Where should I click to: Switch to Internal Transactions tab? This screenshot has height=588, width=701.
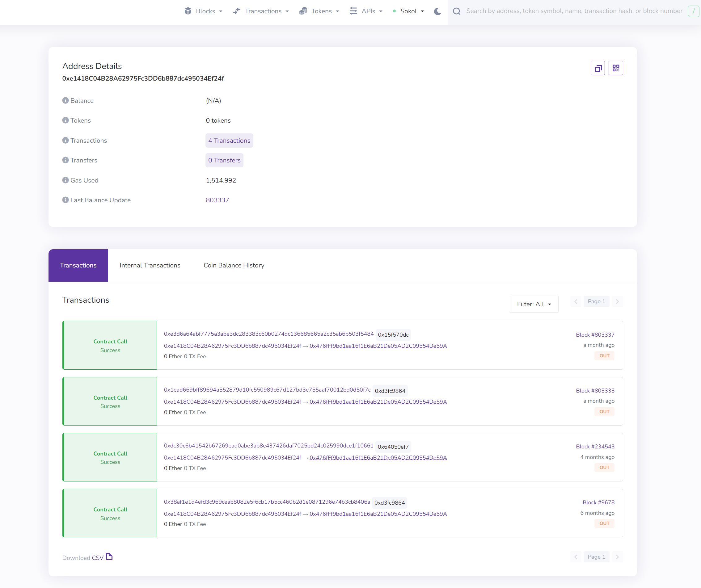tap(150, 265)
